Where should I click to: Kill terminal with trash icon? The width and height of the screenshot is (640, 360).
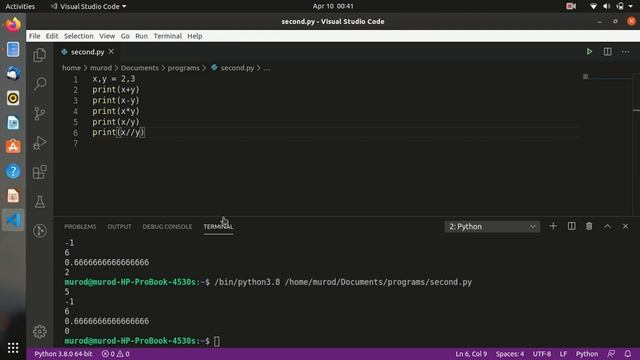pyautogui.click(x=589, y=226)
